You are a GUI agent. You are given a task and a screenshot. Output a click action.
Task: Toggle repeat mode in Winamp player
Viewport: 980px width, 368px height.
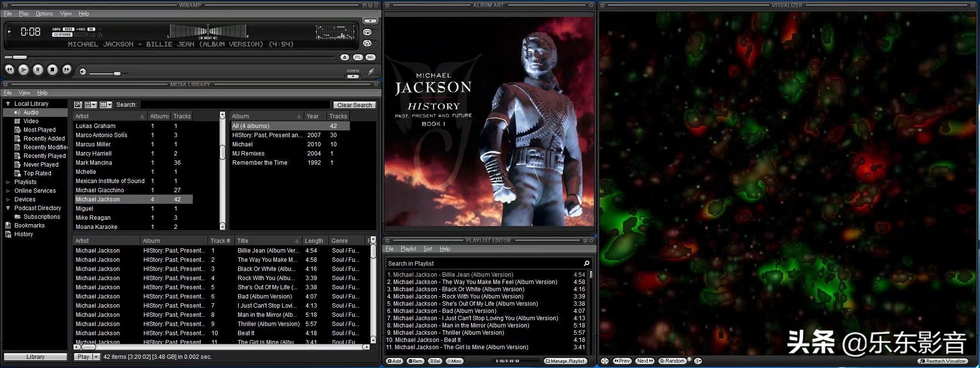(x=367, y=32)
